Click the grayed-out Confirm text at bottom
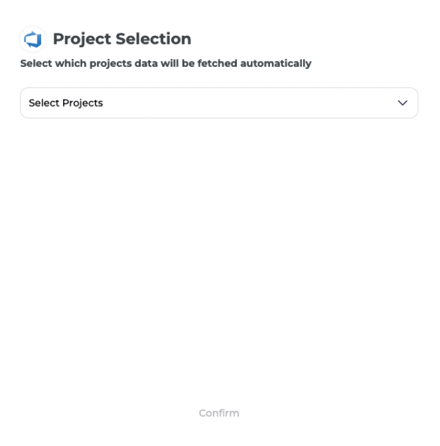The height and width of the screenshot is (446, 440). (219, 413)
